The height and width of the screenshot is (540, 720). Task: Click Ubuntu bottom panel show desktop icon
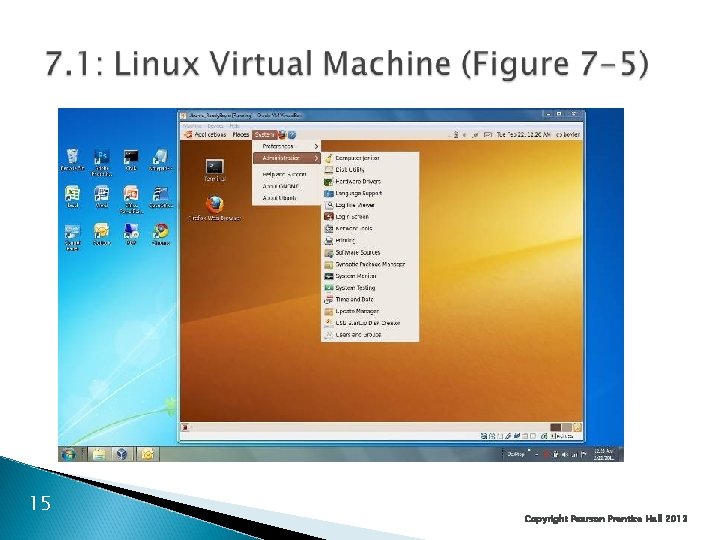click(185, 428)
